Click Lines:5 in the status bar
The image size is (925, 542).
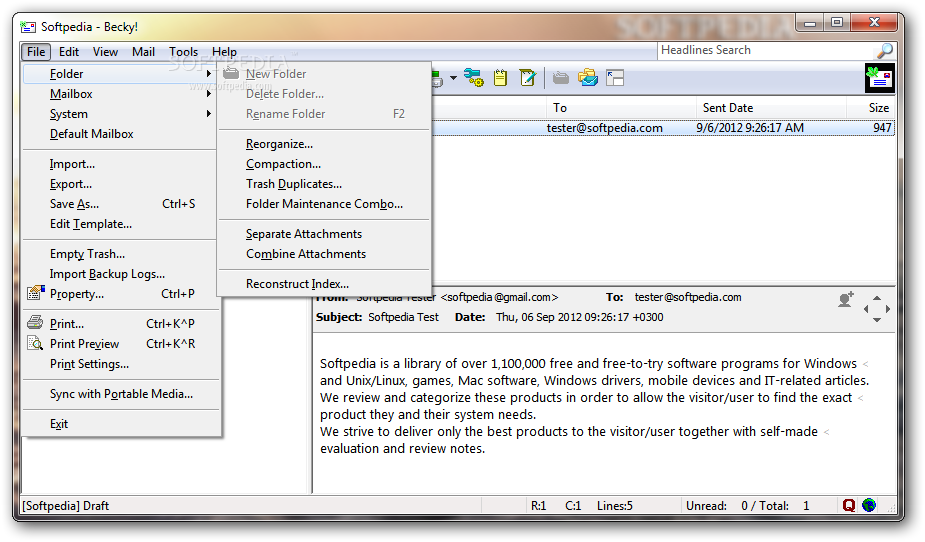(x=615, y=506)
